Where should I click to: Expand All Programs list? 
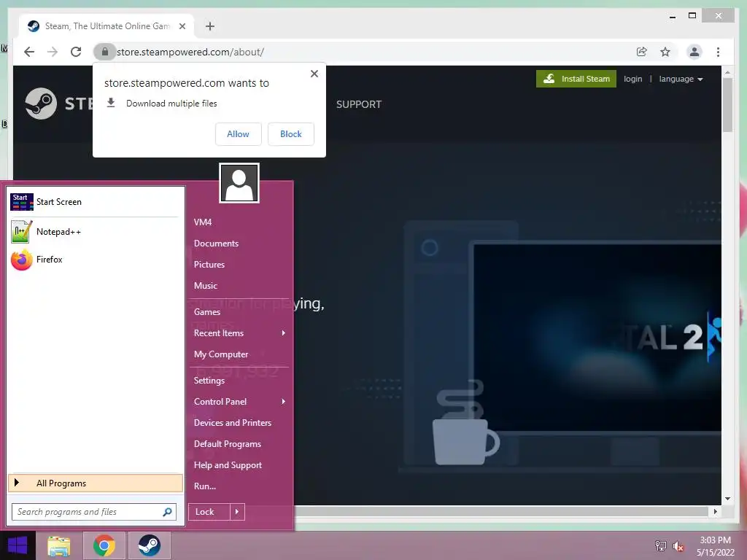(x=96, y=483)
